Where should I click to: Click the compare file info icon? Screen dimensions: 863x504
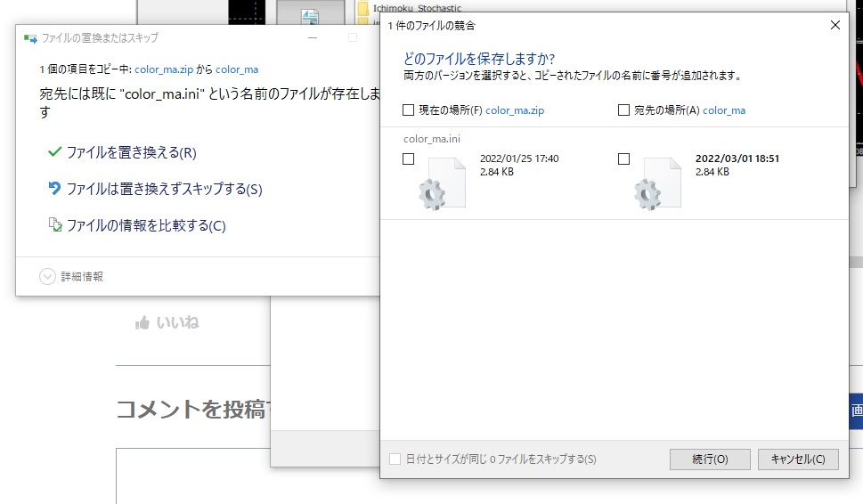pos(54,225)
